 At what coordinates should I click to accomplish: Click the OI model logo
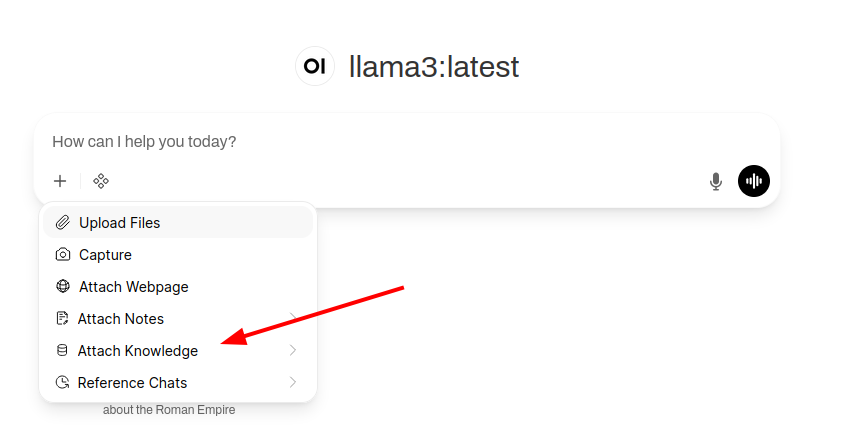315,67
